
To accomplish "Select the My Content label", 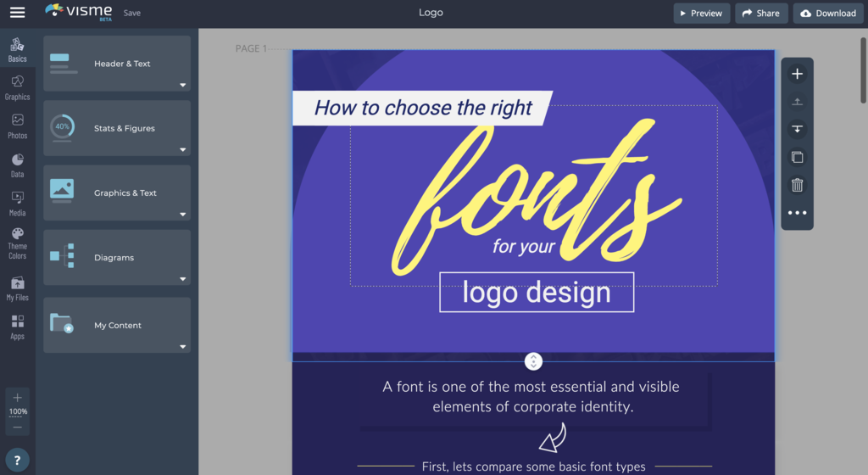I will point(118,326).
